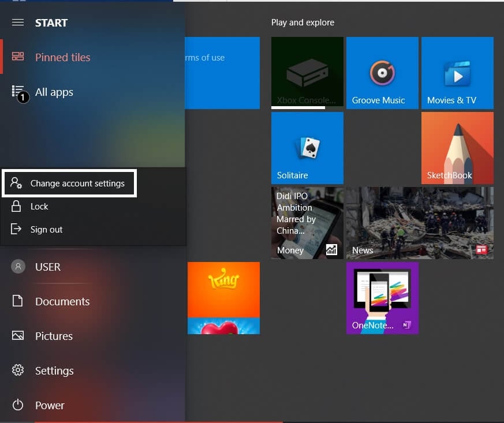Viewport: 504px width, 423px height.
Task: Select the Lock menu entry
Action: pos(93,206)
